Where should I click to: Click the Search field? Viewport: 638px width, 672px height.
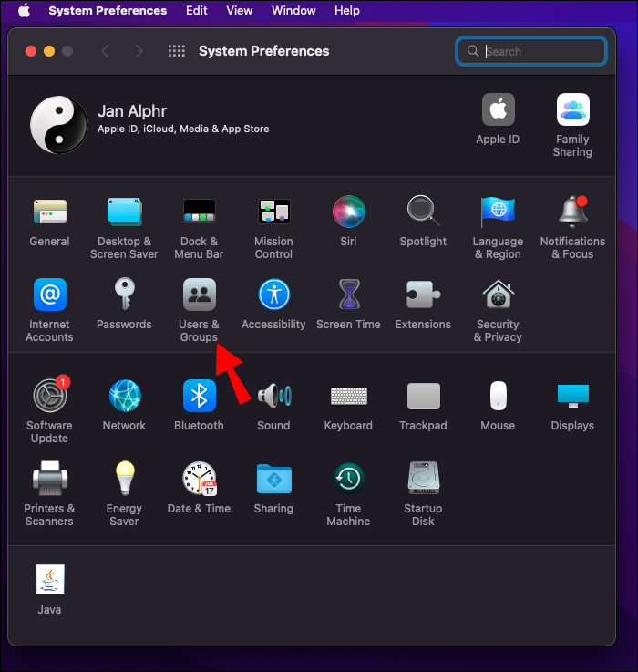coord(530,51)
